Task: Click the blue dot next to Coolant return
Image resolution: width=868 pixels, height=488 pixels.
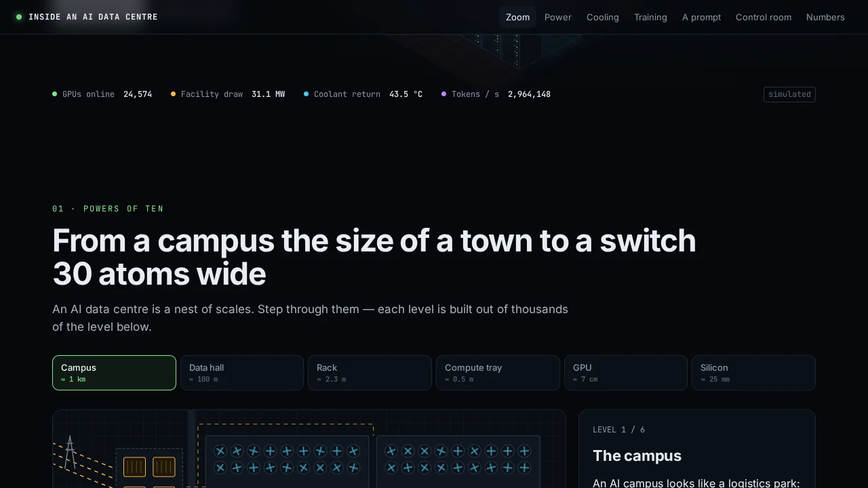Action: click(x=307, y=94)
